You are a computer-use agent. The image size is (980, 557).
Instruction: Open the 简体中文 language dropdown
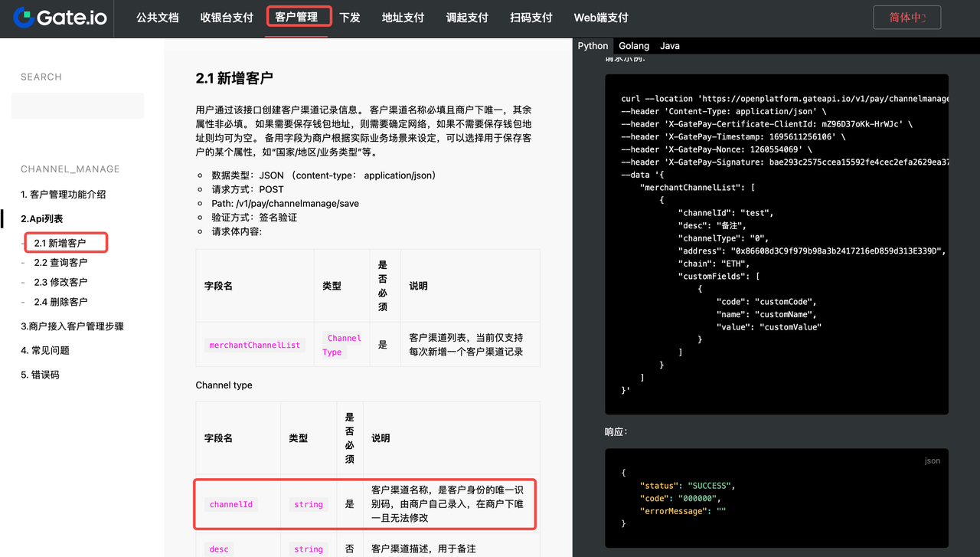(x=906, y=18)
